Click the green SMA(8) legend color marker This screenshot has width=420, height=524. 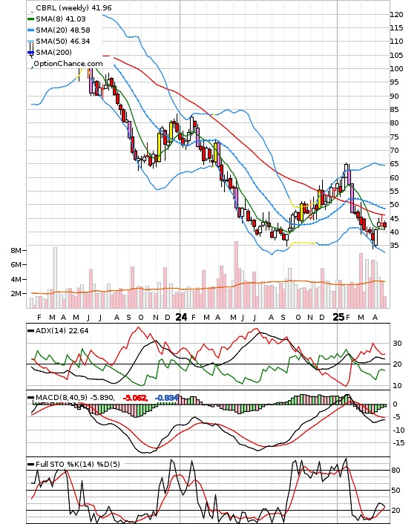pyautogui.click(x=30, y=19)
